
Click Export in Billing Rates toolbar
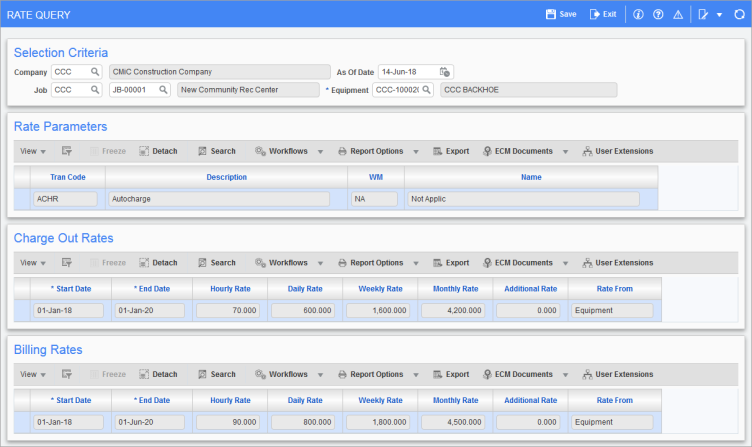coord(451,374)
